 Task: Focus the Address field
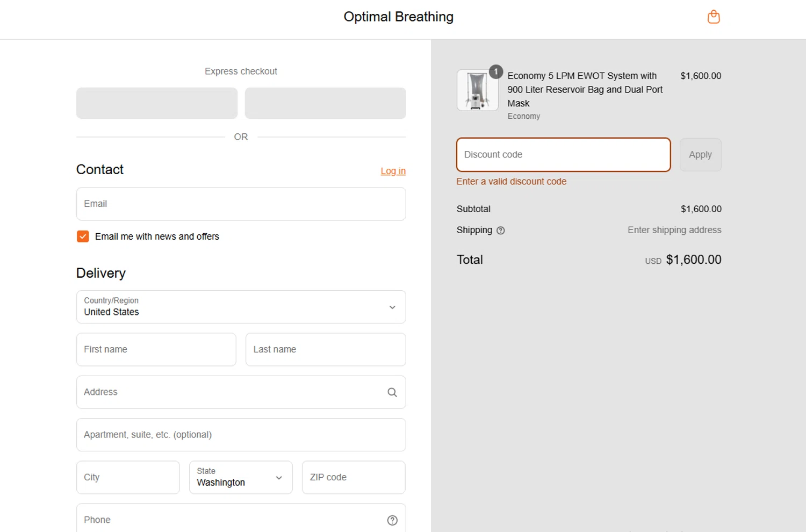point(241,392)
